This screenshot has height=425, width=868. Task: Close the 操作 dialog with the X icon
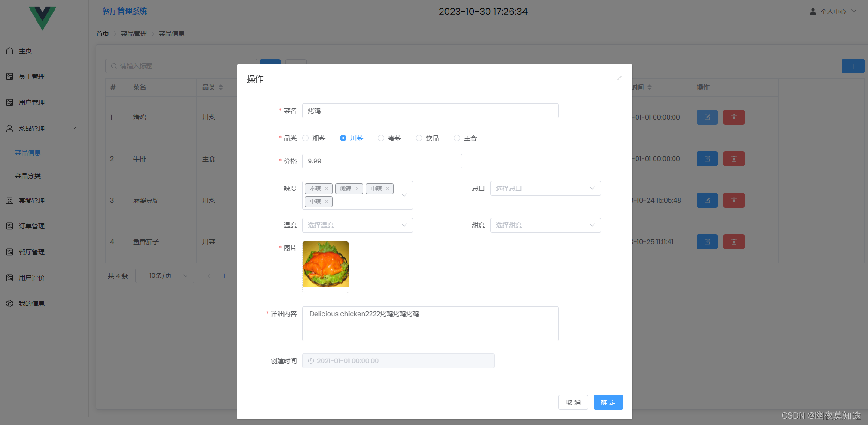coord(619,78)
